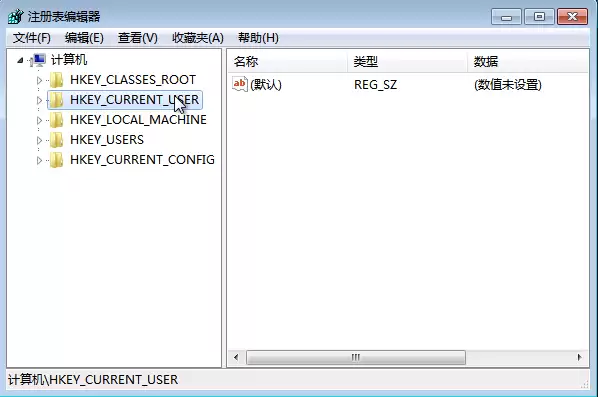Select the (默认) value name
The image size is (598, 397).
266,85
